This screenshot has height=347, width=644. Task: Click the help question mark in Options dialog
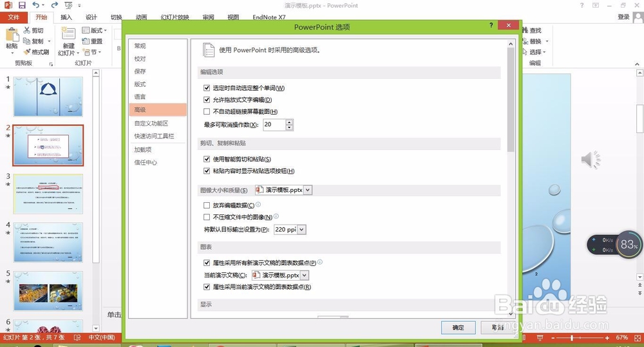click(x=491, y=25)
